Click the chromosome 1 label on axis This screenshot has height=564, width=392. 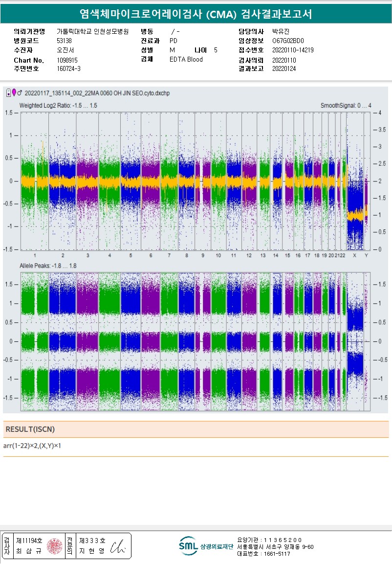(x=35, y=255)
